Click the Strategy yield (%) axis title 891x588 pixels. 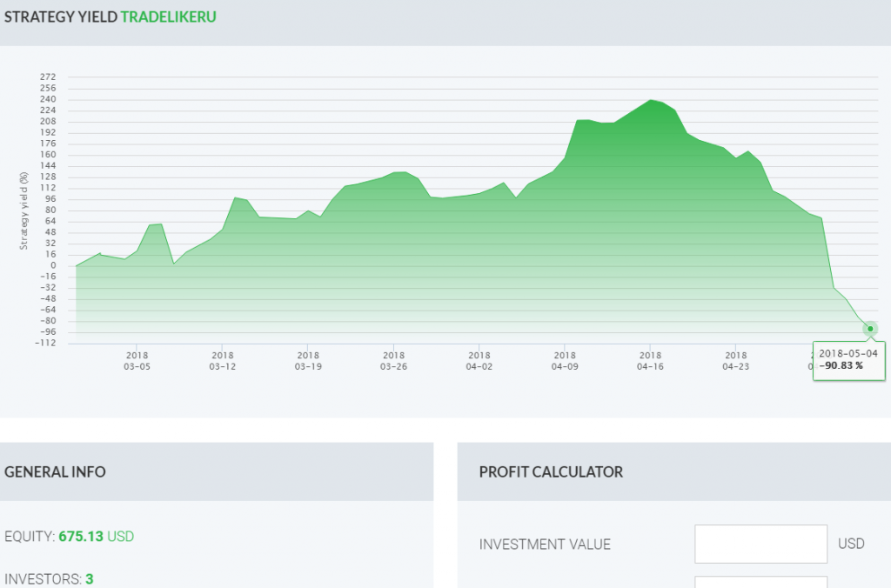(x=23, y=210)
